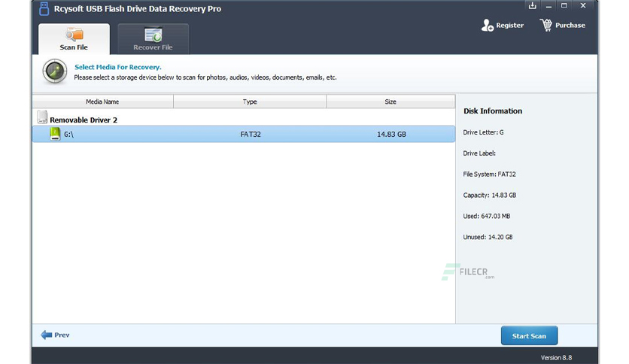The height and width of the screenshot is (364, 629).
Task: Click the USB app logo icon
Action: tap(44, 9)
